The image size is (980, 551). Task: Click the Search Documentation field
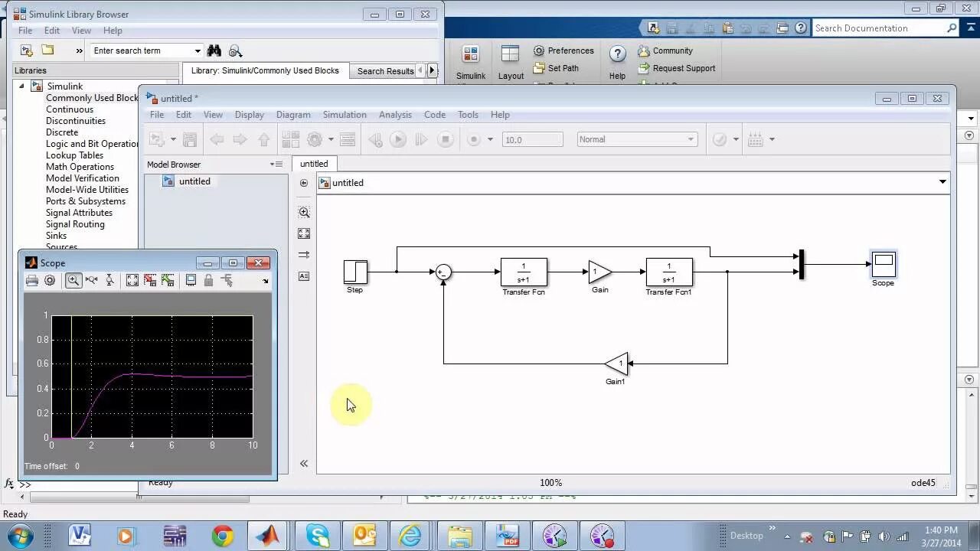pyautogui.click(x=885, y=28)
